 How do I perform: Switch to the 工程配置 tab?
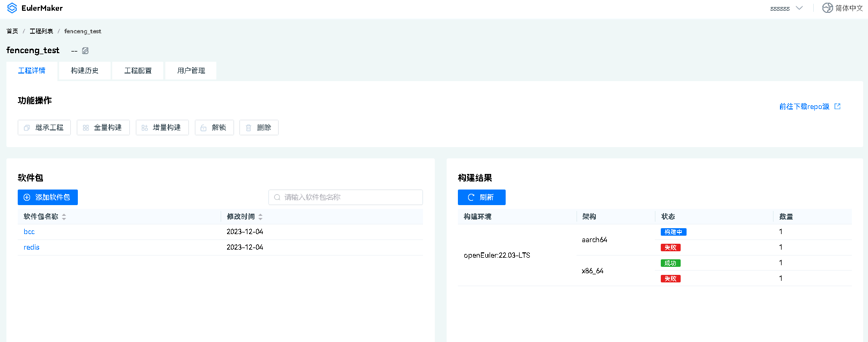(x=138, y=71)
